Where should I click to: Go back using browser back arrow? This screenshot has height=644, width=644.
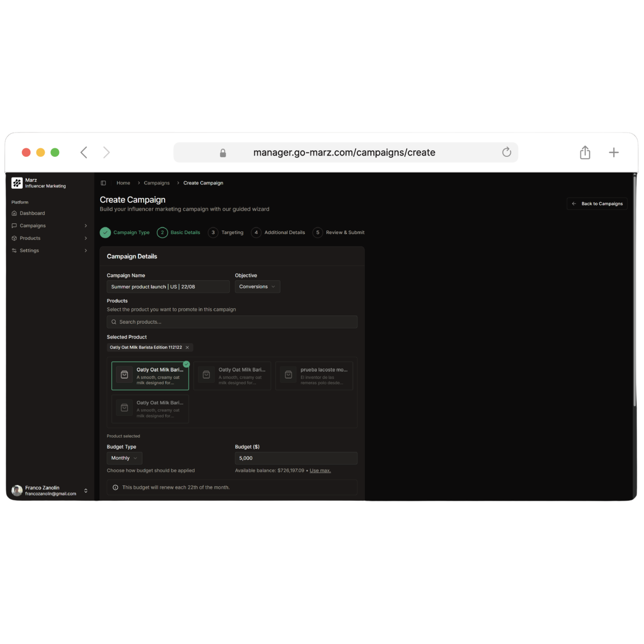pos(84,152)
